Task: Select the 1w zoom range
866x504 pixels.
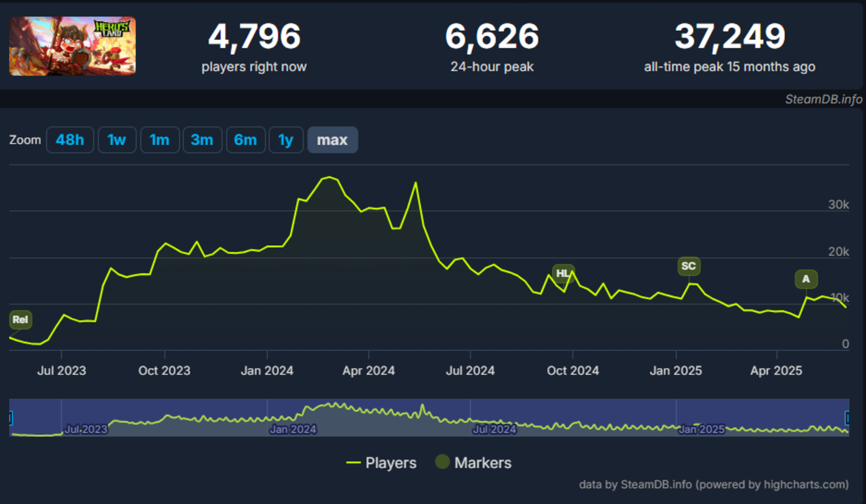Action: point(116,140)
